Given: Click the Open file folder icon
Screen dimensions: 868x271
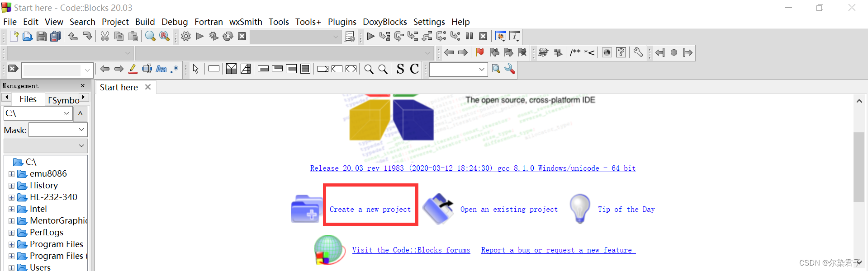Looking at the screenshot, I should 28,36.
